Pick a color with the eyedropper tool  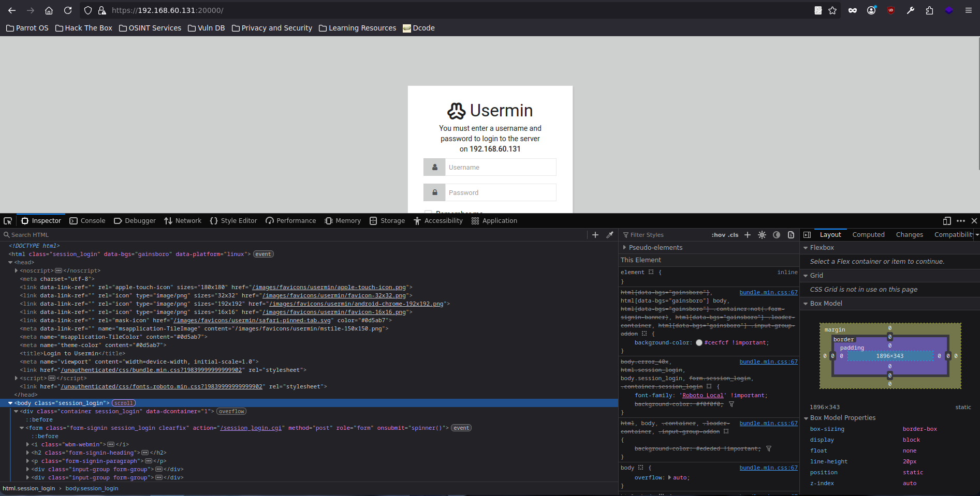coord(610,235)
